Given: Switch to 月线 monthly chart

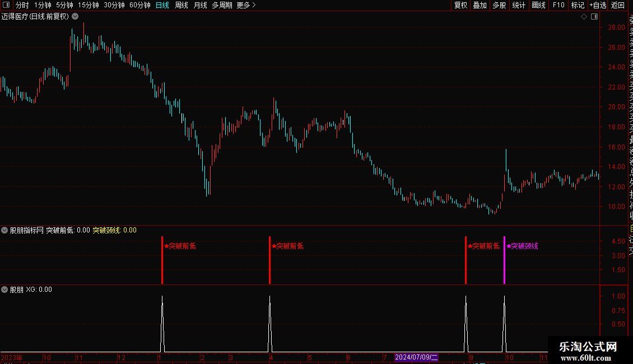Looking at the screenshot, I should tap(200, 5).
